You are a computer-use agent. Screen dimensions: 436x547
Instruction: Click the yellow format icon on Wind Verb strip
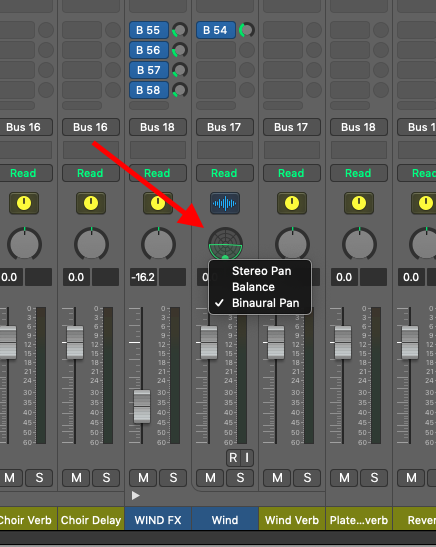[292, 203]
